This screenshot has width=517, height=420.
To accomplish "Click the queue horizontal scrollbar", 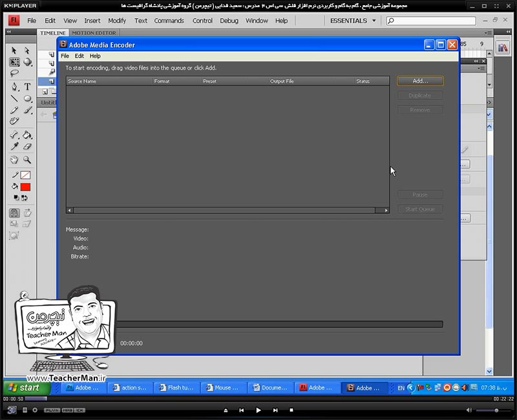I will click(227, 210).
